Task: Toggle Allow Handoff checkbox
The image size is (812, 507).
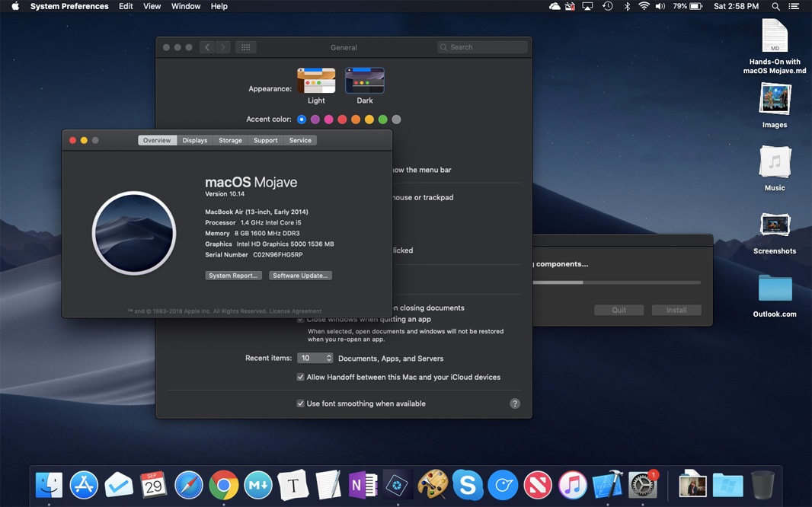Action: (301, 378)
